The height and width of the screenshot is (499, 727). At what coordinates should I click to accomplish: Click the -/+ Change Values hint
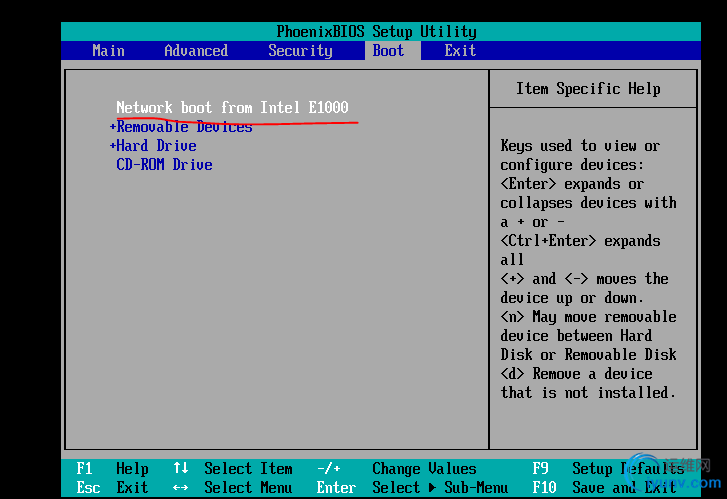click(396, 468)
